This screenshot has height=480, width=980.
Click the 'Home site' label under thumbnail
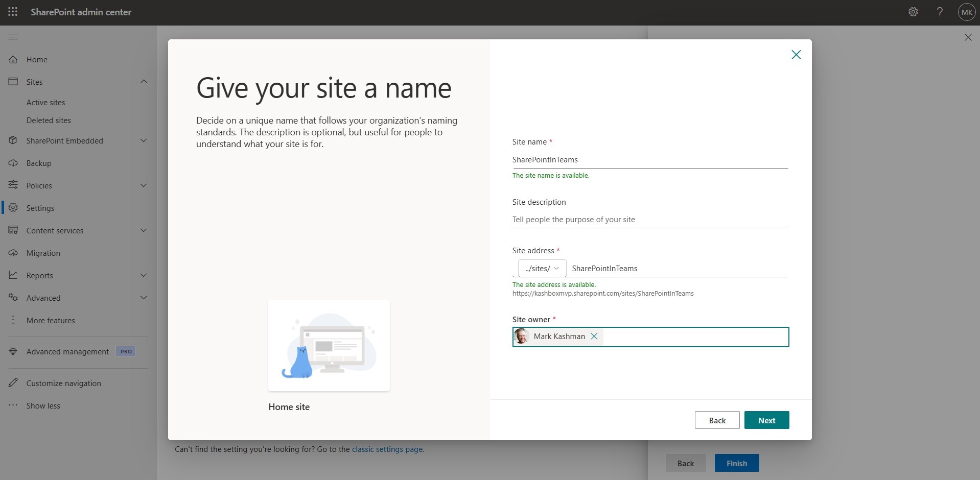coord(289,406)
